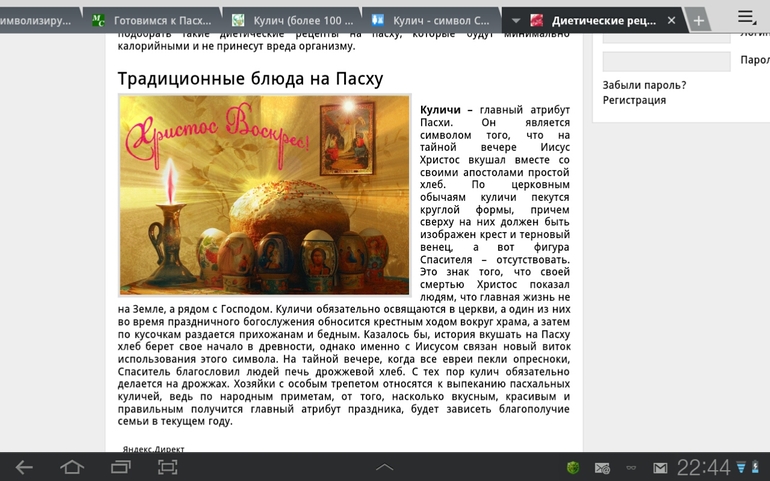Click the Забыли пароль? link
Viewport: 770px width, 481px height.
coord(644,85)
